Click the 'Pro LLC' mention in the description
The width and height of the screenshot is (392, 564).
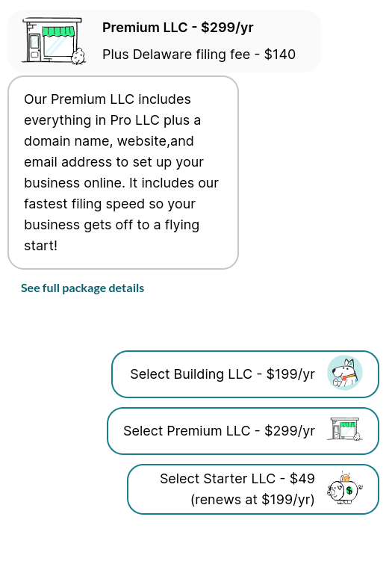[135, 120]
